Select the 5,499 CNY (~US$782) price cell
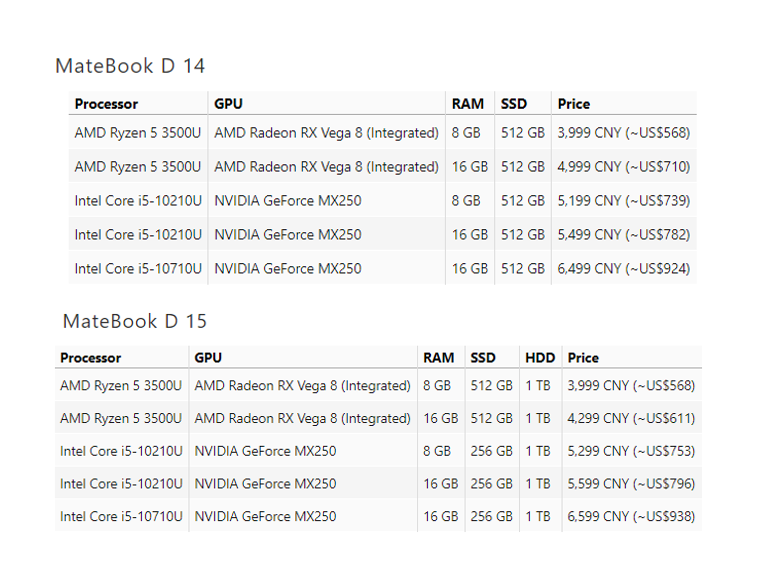This screenshot has height=580, width=762. 623,235
